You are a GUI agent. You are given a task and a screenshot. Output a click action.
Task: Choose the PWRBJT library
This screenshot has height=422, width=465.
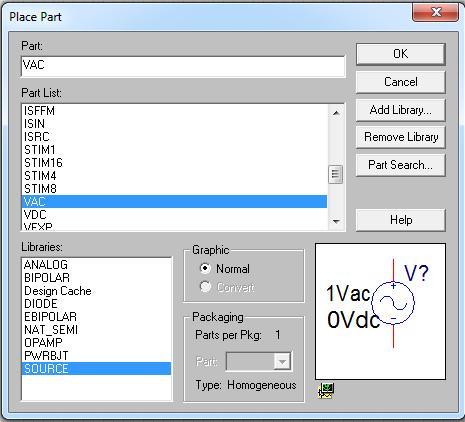(96, 356)
